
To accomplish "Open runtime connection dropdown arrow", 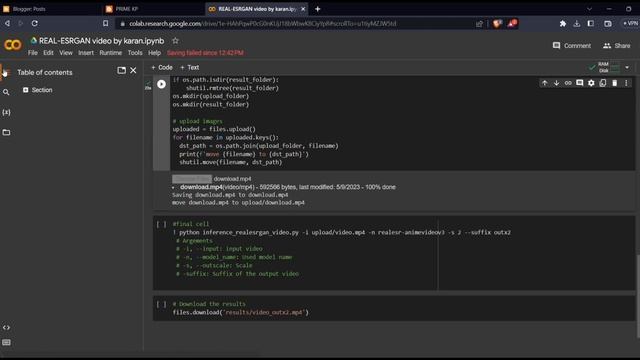I will [x=627, y=68].
